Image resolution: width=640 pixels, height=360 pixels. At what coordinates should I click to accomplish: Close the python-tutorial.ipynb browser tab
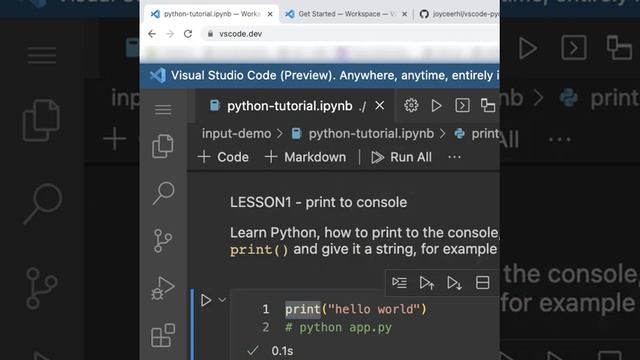[270, 14]
